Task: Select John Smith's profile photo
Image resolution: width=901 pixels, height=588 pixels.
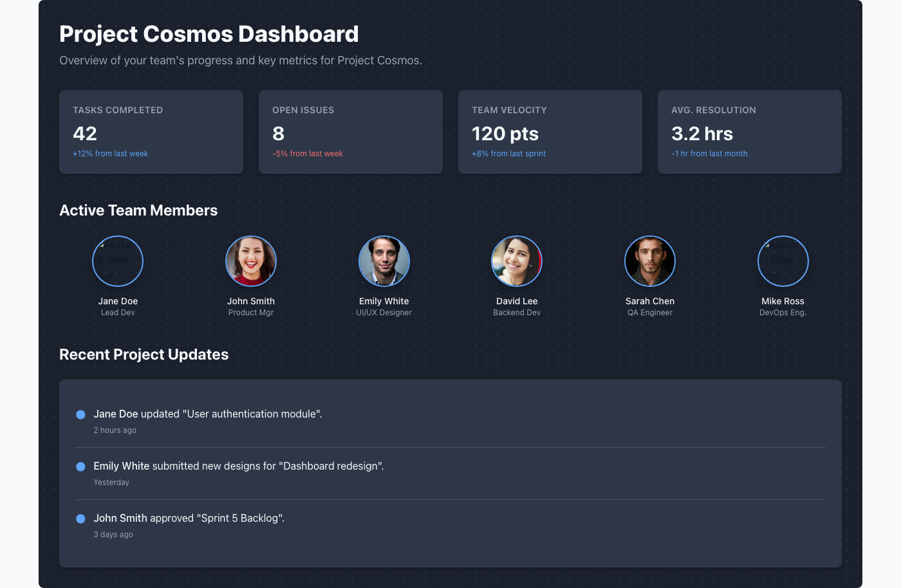Action: pos(251,261)
